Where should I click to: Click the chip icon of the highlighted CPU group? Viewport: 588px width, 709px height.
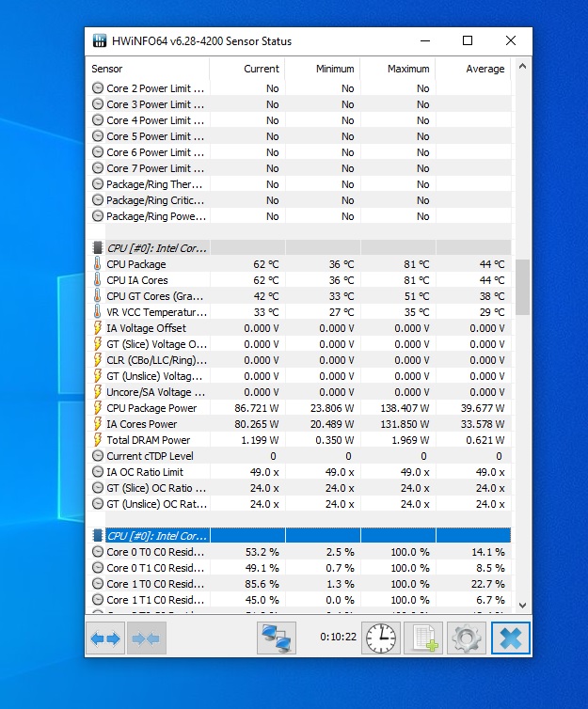click(97, 535)
